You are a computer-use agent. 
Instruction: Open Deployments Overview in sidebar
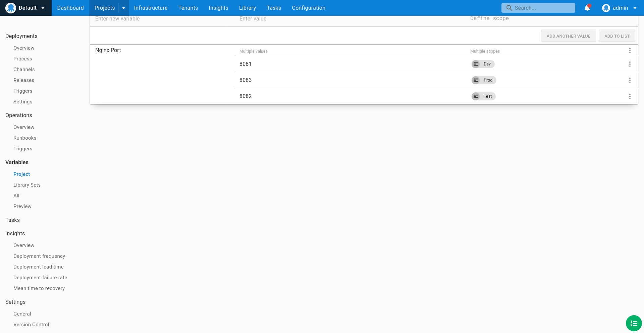[24, 48]
